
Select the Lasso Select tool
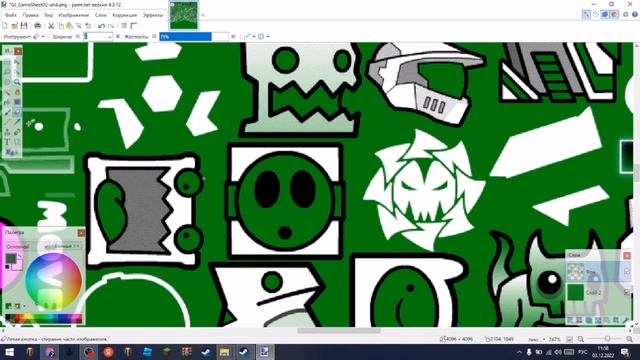pos(7,72)
